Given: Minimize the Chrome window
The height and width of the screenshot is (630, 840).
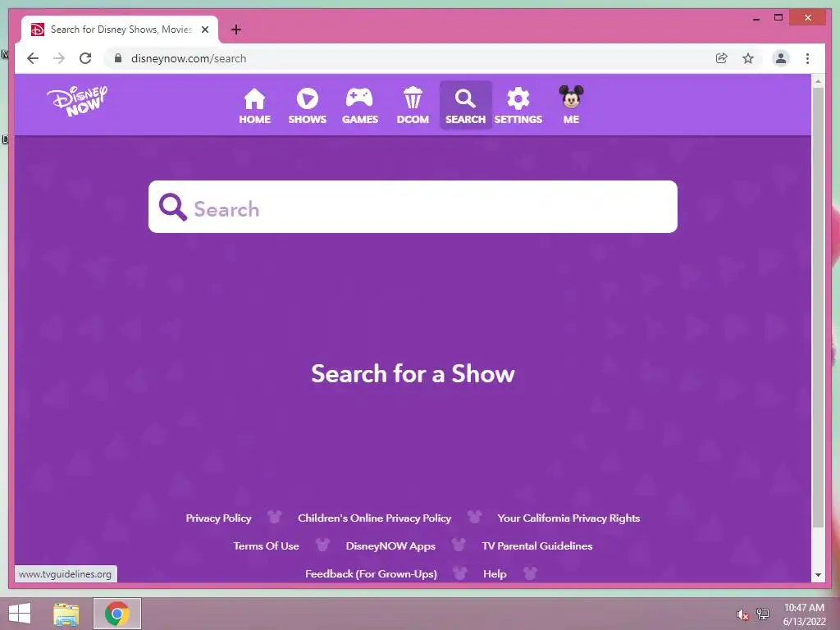Looking at the screenshot, I should click(x=756, y=18).
